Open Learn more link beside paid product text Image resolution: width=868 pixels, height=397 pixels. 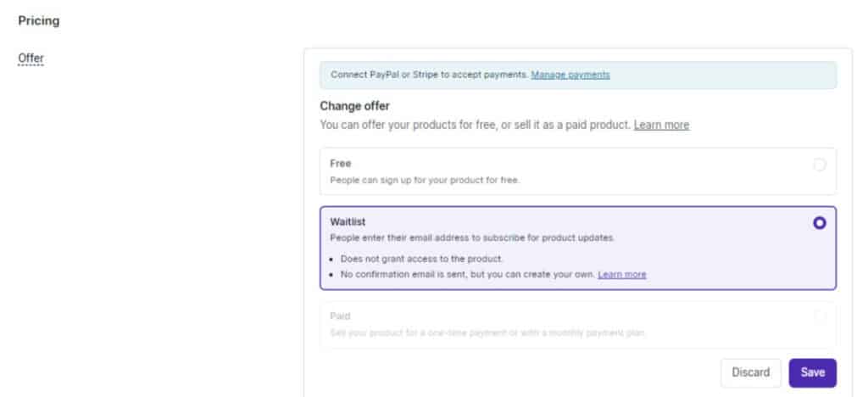661,125
